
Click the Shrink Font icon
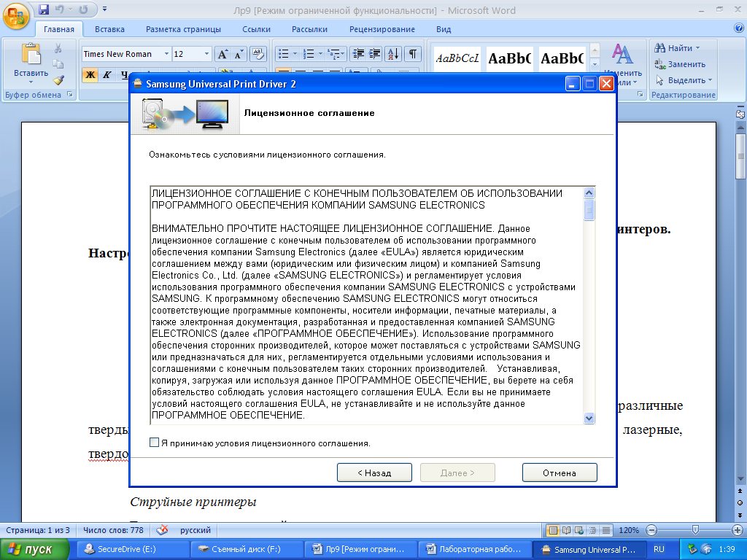[x=239, y=54]
